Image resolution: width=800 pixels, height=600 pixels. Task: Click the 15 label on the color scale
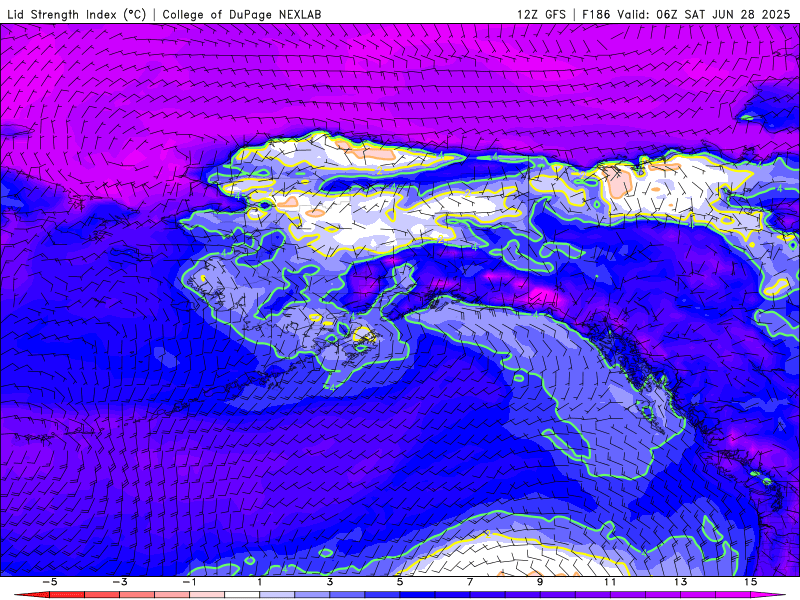pos(750,582)
